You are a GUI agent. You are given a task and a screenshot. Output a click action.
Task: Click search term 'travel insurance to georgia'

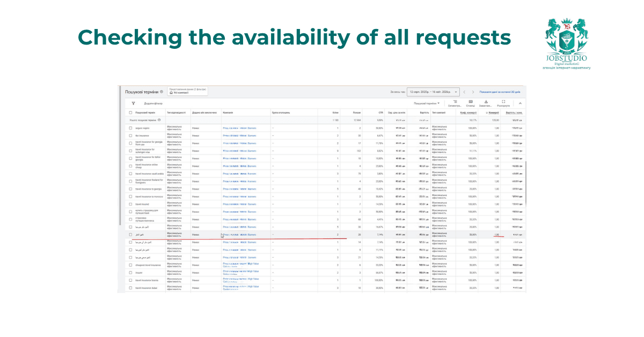tap(148, 189)
